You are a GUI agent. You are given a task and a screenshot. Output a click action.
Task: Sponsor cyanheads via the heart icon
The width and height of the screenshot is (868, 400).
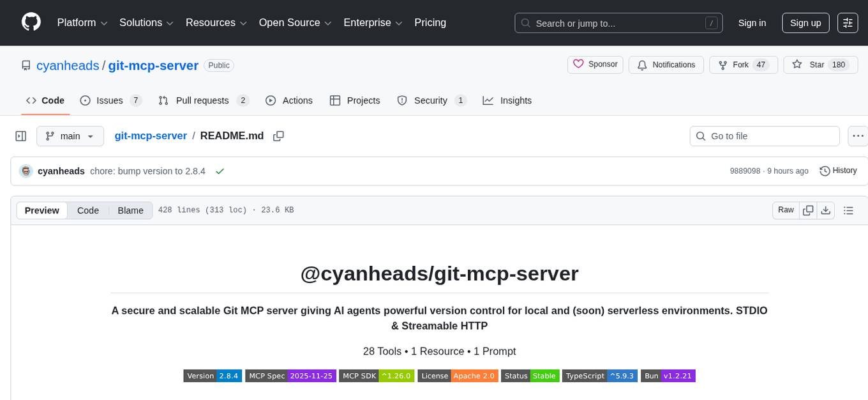(594, 64)
